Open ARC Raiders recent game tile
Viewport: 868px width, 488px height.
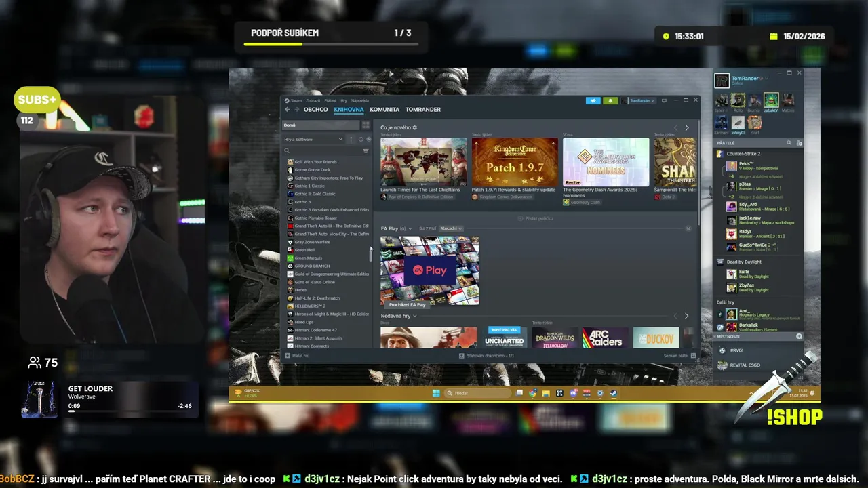606,338
